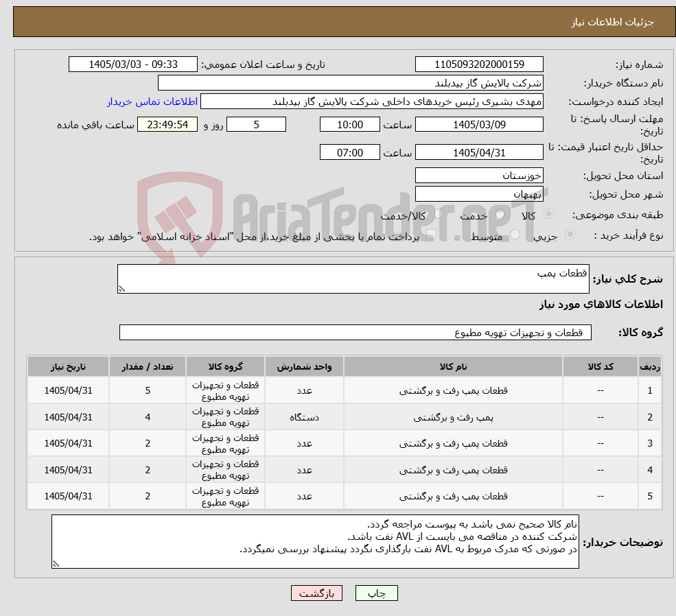Image resolution: width=676 pixels, height=616 pixels.
Task: Click quantity 2 in row 5
Action: [148, 496]
